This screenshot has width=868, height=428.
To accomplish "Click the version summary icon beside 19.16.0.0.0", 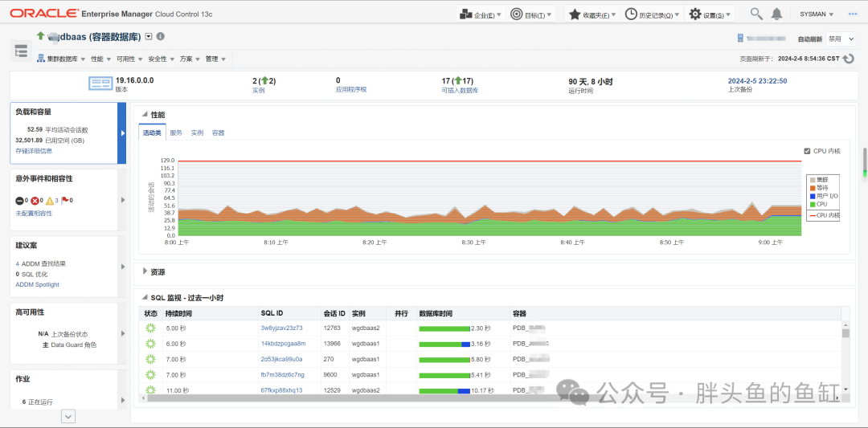I will click(100, 84).
